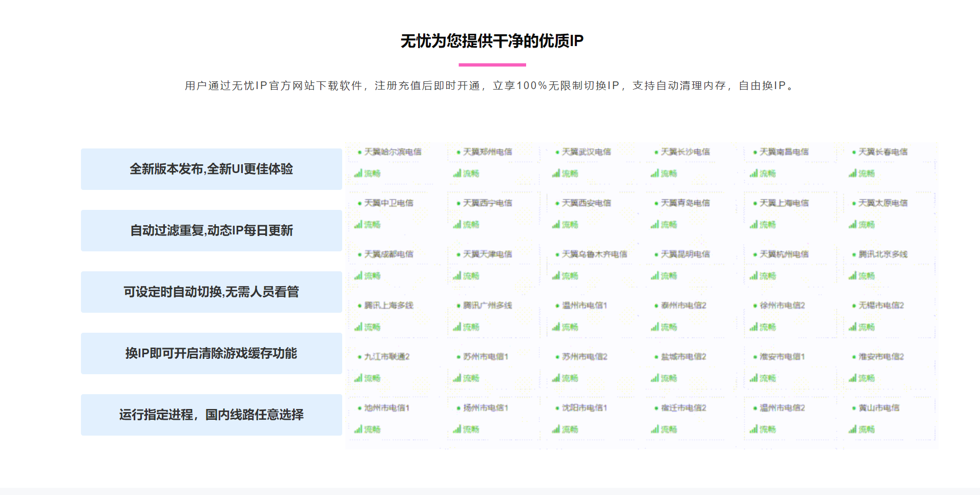The image size is (980, 495).
Task: Select 天翼成都电信 in the line list
Action: point(389,254)
